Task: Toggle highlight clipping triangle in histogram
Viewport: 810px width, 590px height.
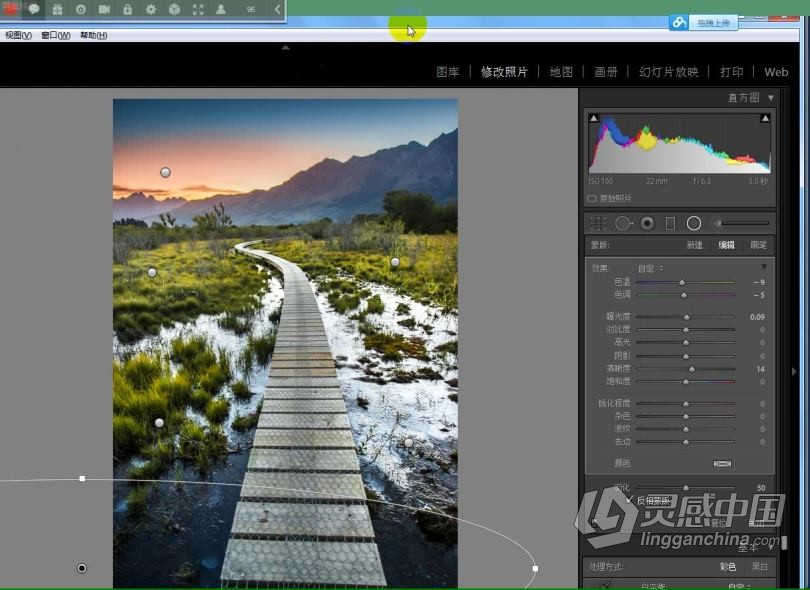Action: click(x=765, y=118)
